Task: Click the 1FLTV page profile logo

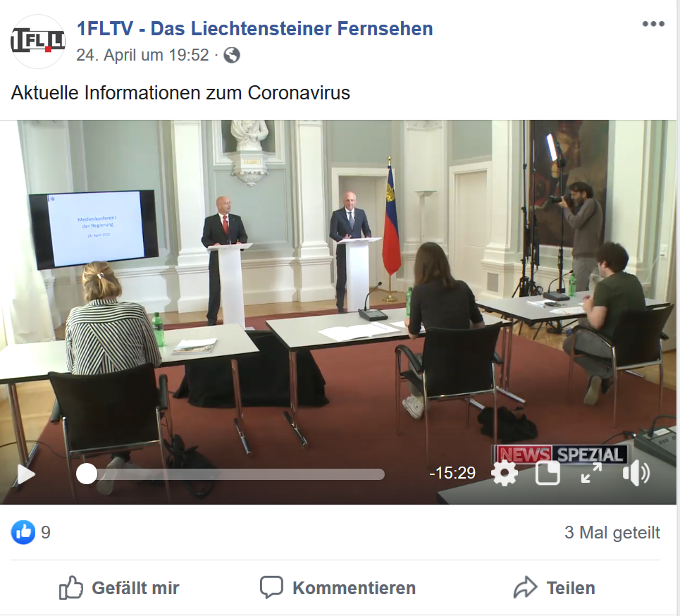Action: 38,41
